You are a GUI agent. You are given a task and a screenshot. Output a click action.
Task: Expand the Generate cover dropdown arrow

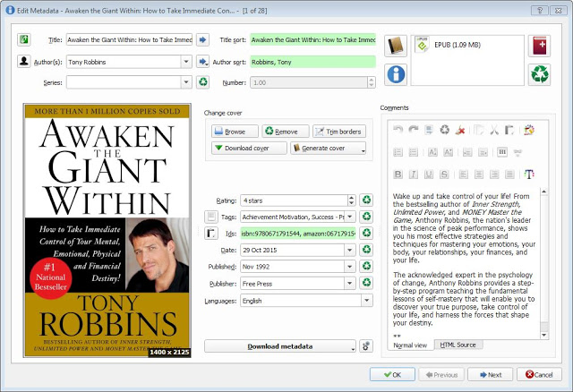pyautogui.click(x=363, y=149)
